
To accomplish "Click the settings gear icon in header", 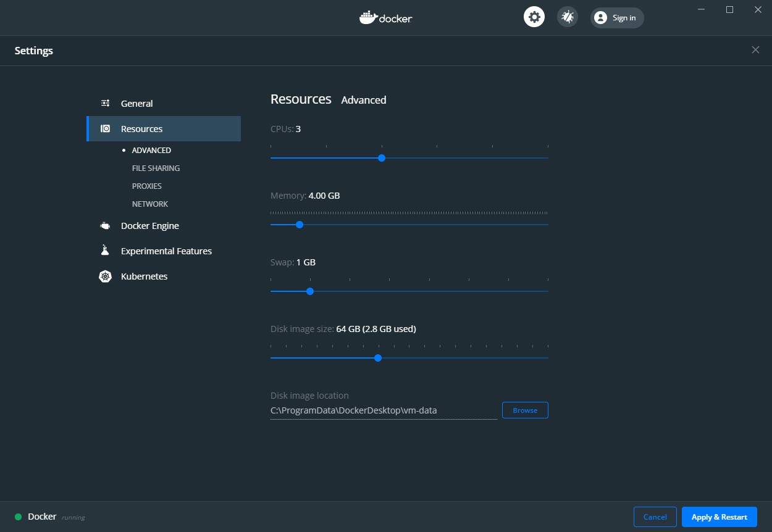I will click(534, 17).
